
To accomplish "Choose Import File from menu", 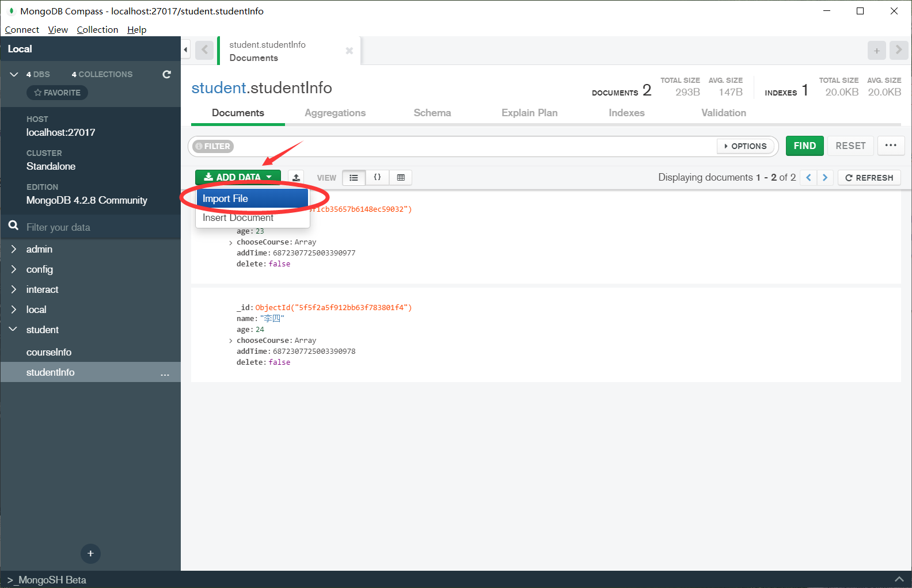I will pos(252,198).
